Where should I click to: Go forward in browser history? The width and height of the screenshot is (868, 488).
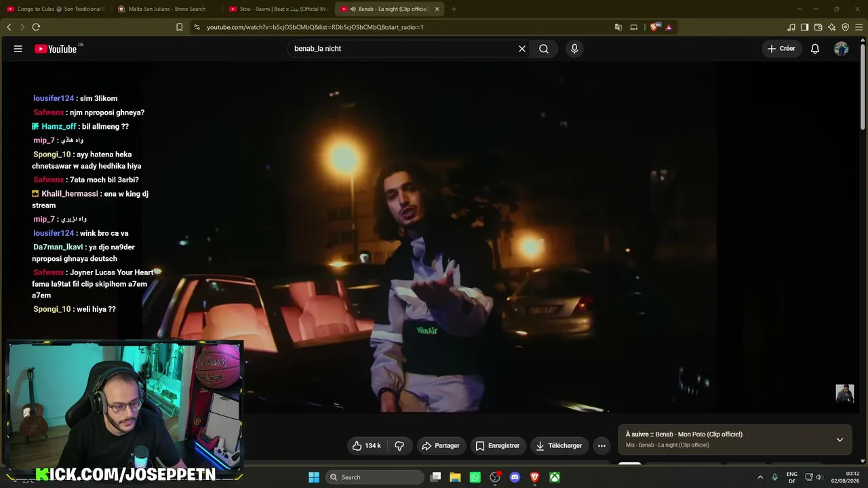pos(22,27)
